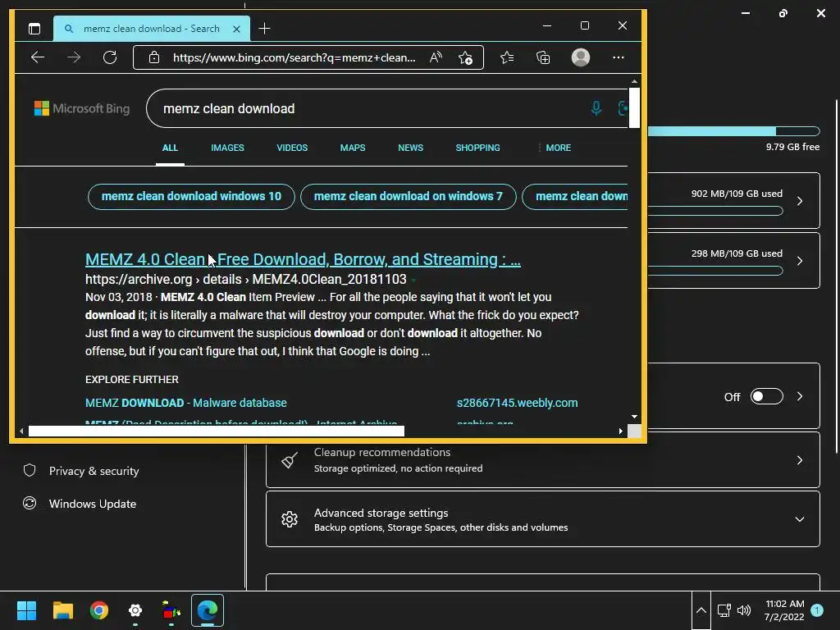Click the Microsoft Bing logo

[x=82, y=108]
